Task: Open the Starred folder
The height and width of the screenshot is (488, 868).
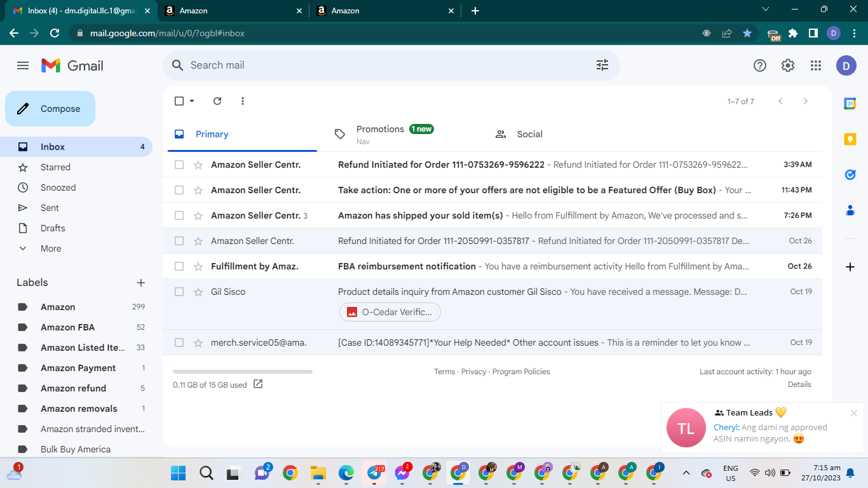Action: 55,167
